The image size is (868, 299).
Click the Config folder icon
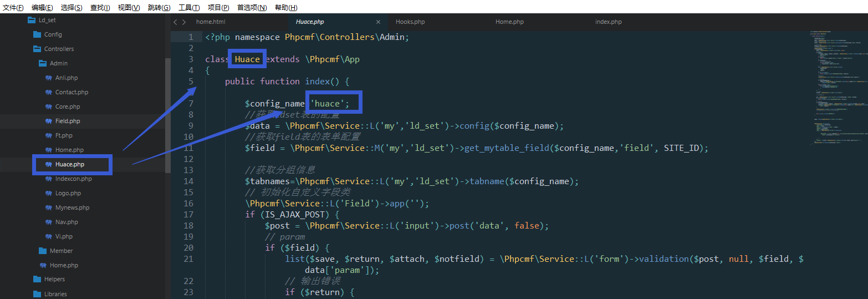(37, 34)
